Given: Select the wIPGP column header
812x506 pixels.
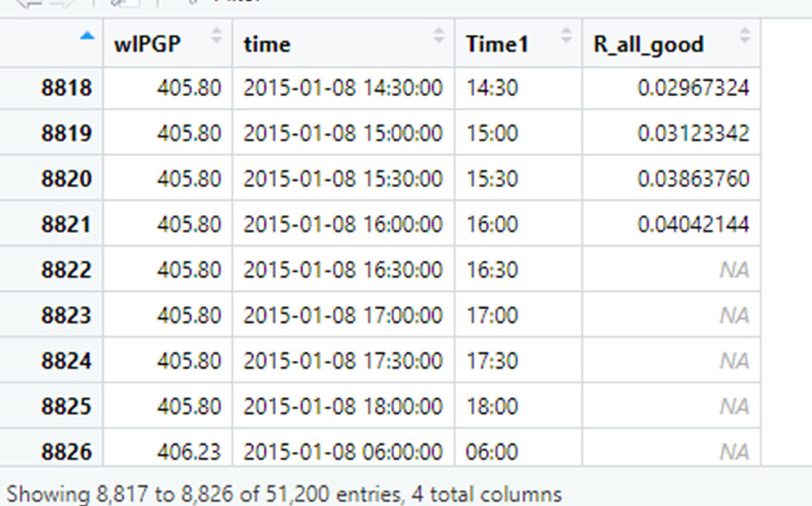Looking at the screenshot, I should (145, 44).
